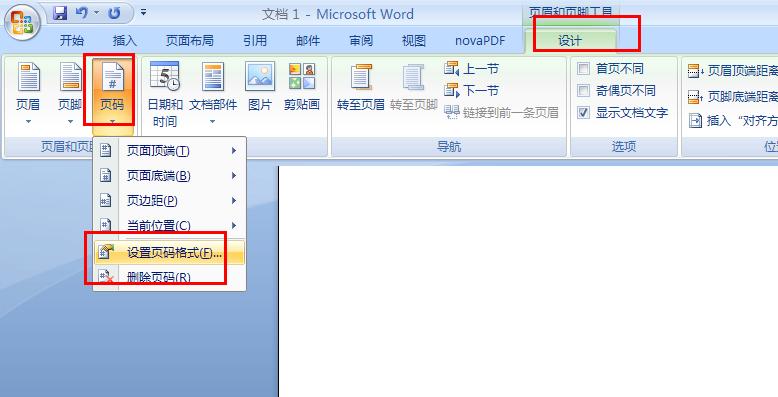Redo using the quick access toolbar icon
Image resolution: width=778 pixels, height=397 pixels.
coord(114,13)
